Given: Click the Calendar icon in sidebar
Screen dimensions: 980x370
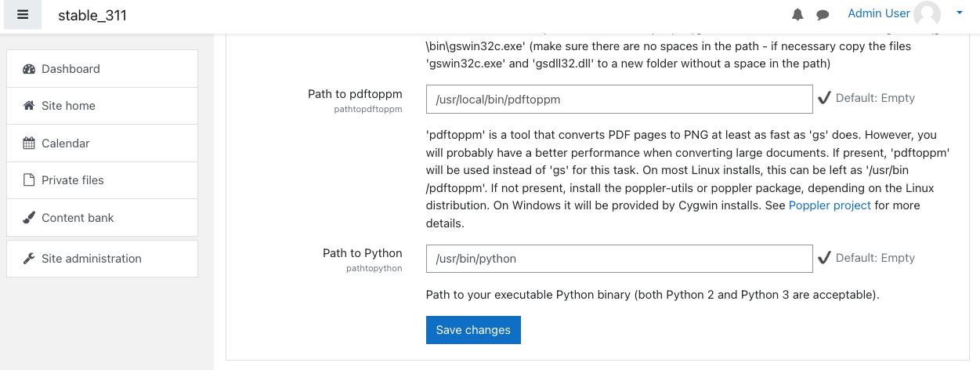Looking at the screenshot, I should [x=29, y=143].
